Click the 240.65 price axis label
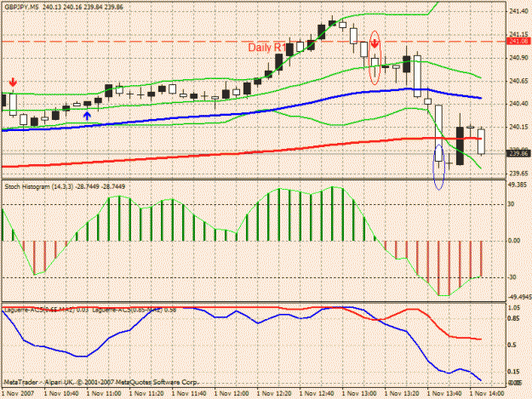 coord(518,81)
